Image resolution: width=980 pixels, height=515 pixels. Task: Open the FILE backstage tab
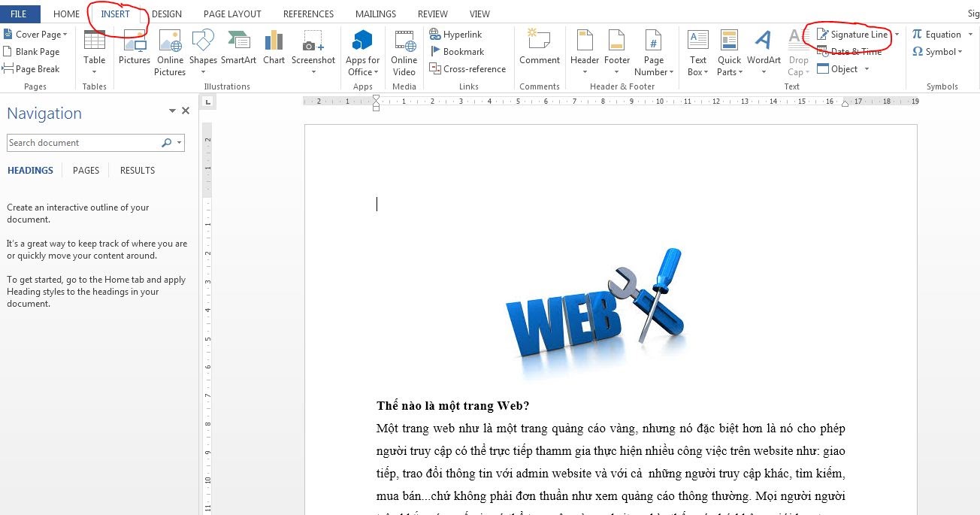[x=19, y=14]
